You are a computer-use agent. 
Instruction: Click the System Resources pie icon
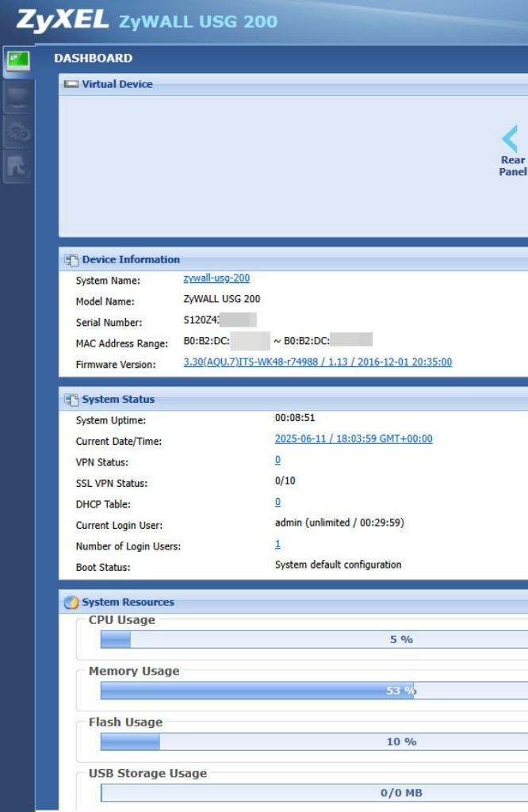coord(71,603)
